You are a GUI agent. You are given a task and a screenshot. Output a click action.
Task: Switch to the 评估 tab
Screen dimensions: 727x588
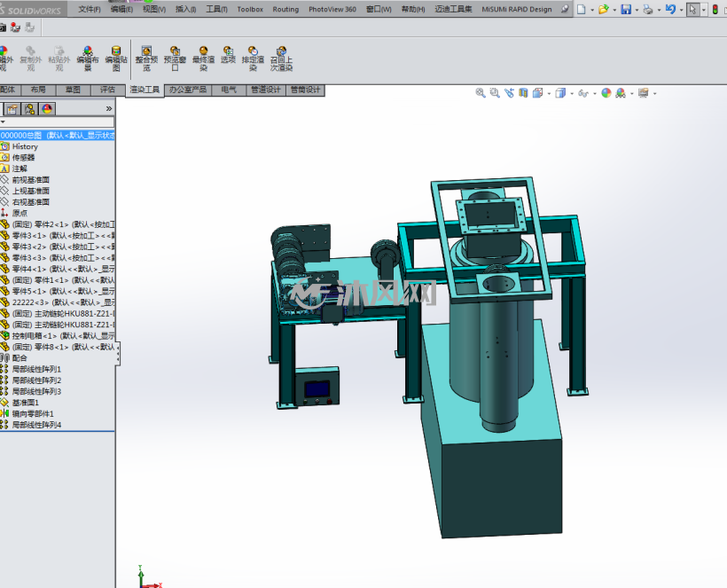coord(107,90)
